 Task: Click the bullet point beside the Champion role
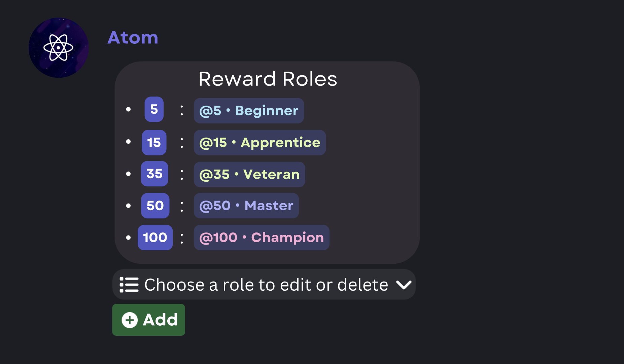click(129, 237)
